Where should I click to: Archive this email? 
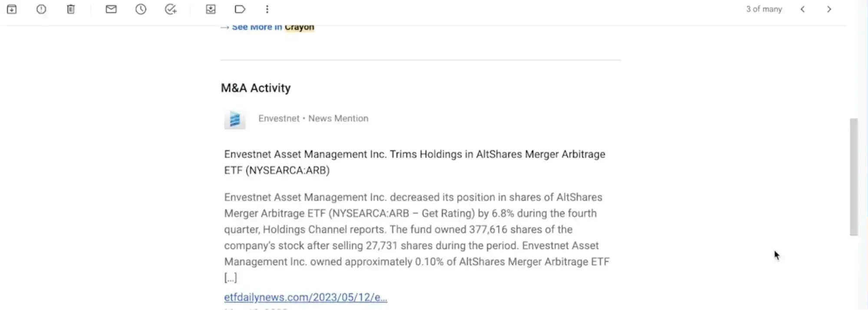(12, 9)
